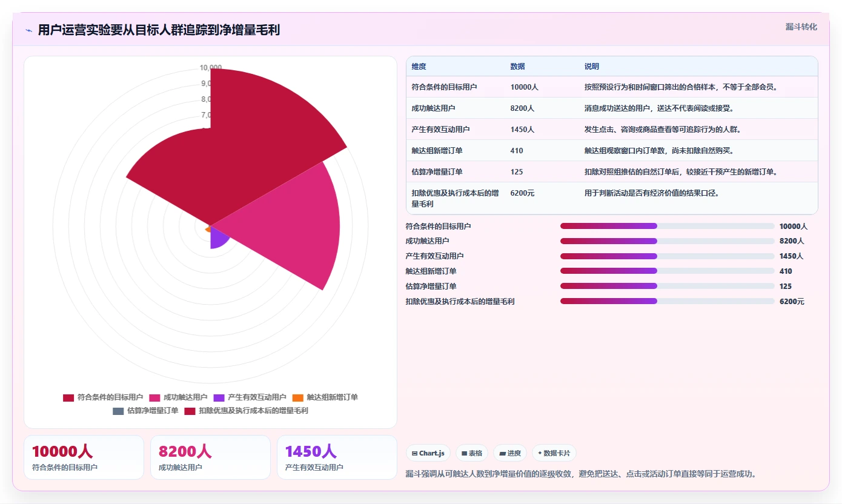Click the 进度 chip
Viewport: 842px width, 504px height.
(x=510, y=453)
